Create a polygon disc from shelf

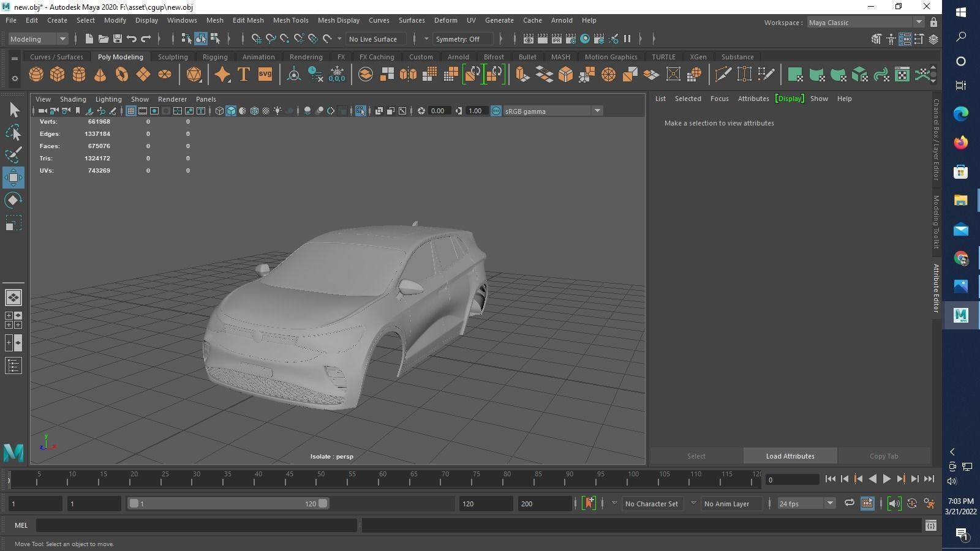point(165,75)
